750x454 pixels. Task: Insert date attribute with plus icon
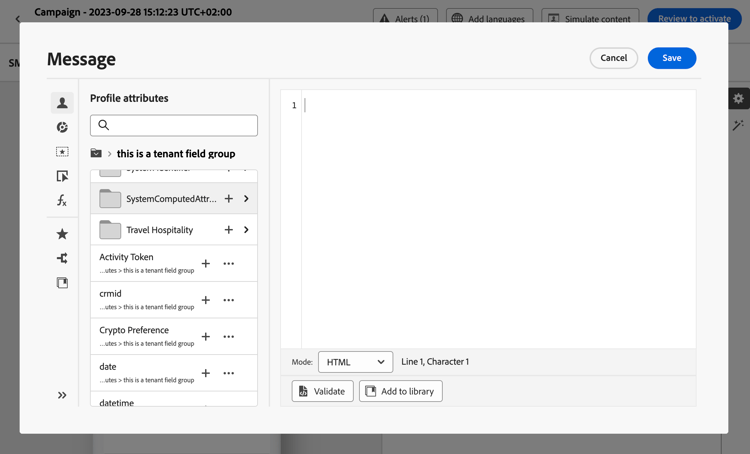coord(206,373)
